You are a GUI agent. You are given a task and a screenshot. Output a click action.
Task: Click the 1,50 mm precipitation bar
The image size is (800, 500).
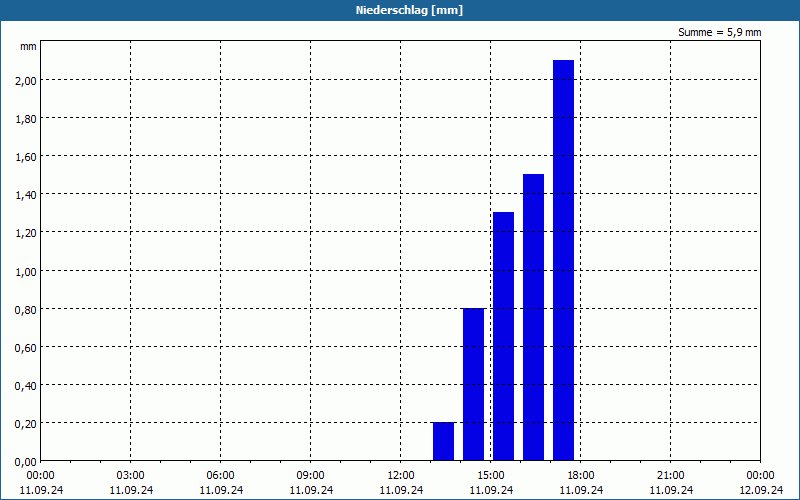[x=534, y=317]
